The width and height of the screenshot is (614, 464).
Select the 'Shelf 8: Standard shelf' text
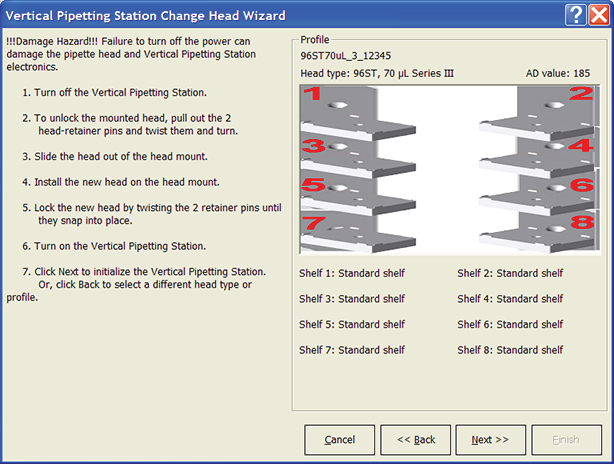click(510, 350)
